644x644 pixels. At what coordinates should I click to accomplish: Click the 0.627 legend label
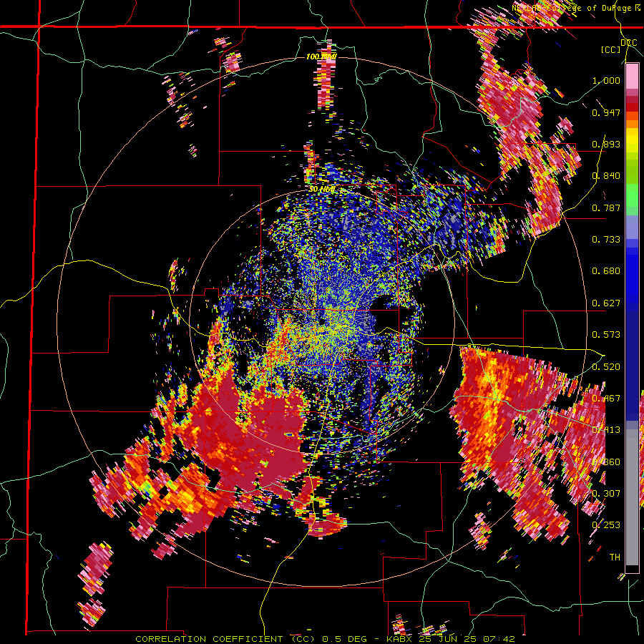(606, 303)
